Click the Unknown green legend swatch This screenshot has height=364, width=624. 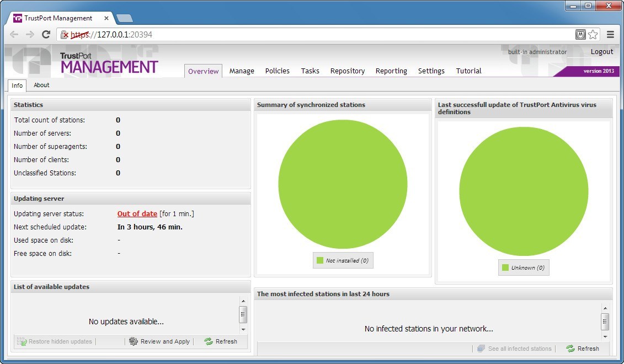click(x=505, y=267)
